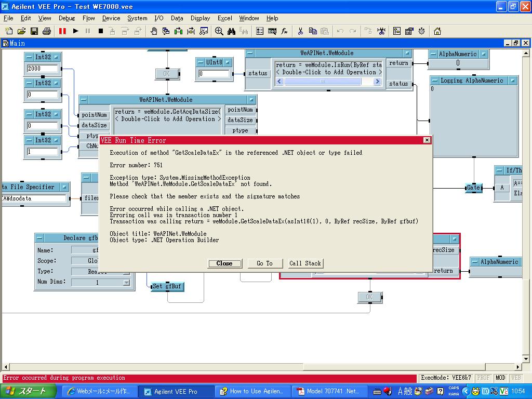This screenshot has width=532, height=399.
Task: Open the Logging AlphaNumeric object menu button
Action: 512,81
